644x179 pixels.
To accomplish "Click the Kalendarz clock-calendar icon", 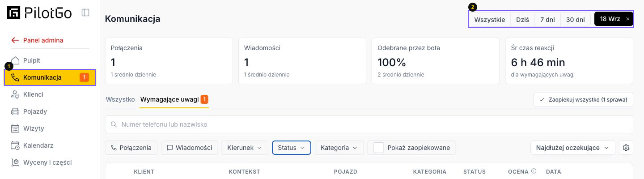I will tap(15, 145).
